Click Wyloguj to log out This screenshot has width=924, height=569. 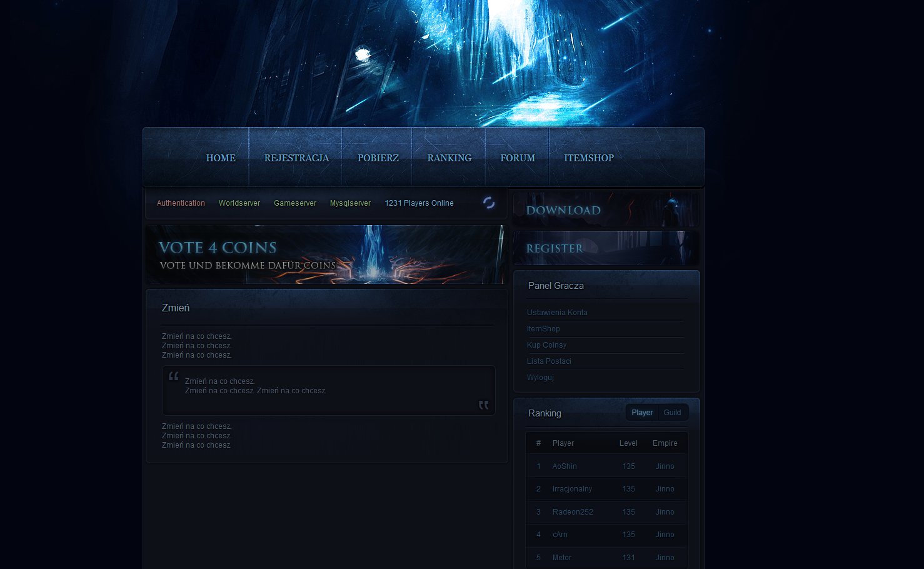(x=540, y=378)
